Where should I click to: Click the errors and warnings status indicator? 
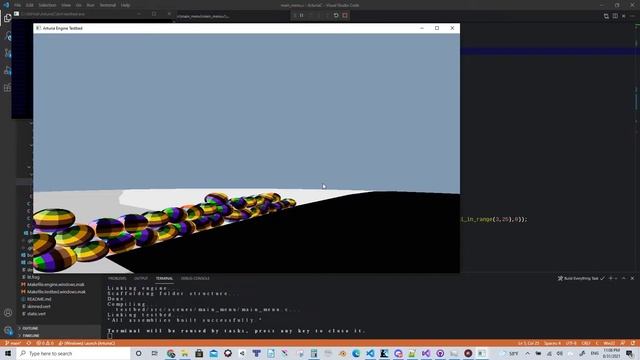point(45,343)
